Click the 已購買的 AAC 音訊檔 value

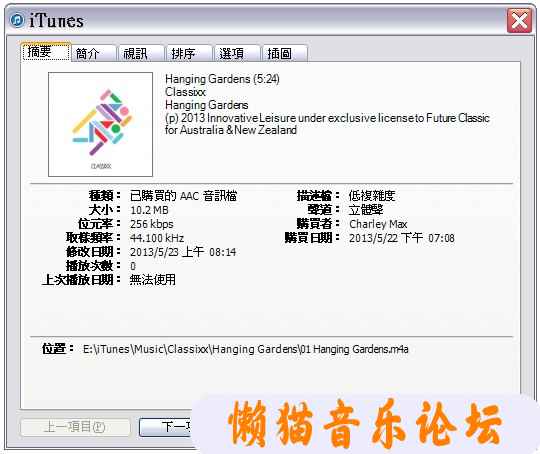(x=184, y=196)
